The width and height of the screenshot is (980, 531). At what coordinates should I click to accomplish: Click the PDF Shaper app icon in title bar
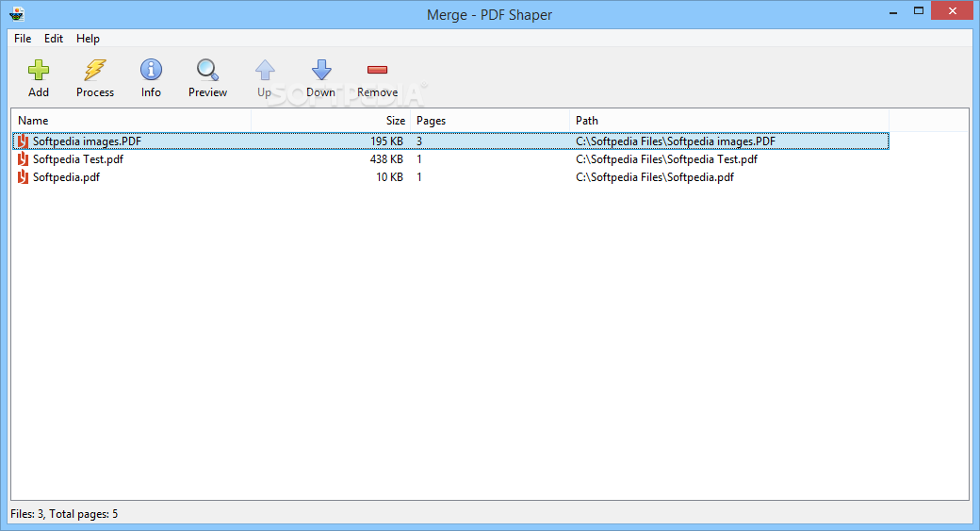[x=17, y=14]
